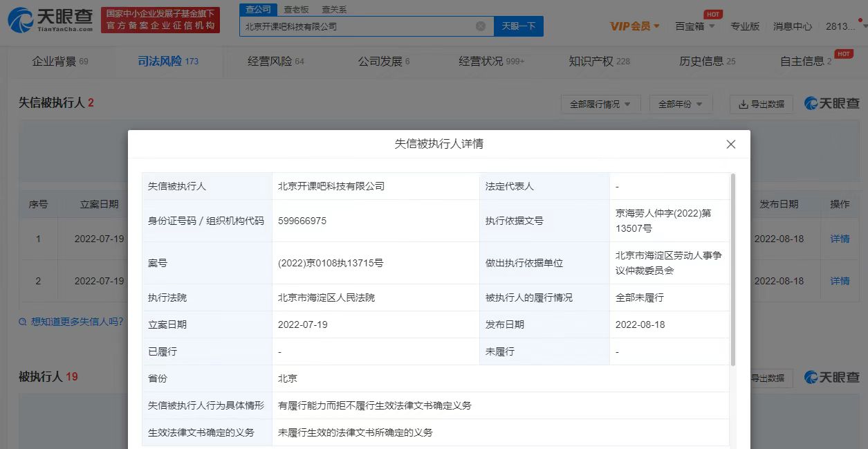This screenshot has width=868, height=449.
Task: Click the HOT badge above 百宝箱
Action: [713, 14]
